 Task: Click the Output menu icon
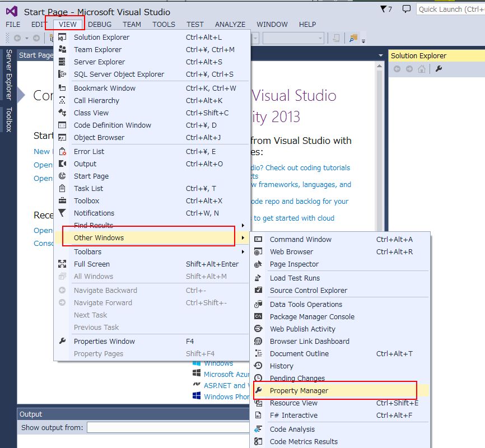62,164
